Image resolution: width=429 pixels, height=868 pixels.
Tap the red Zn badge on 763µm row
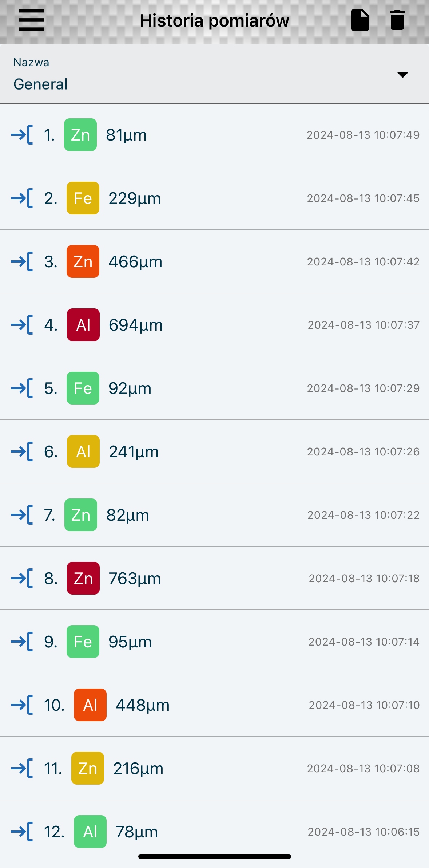(83, 578)
